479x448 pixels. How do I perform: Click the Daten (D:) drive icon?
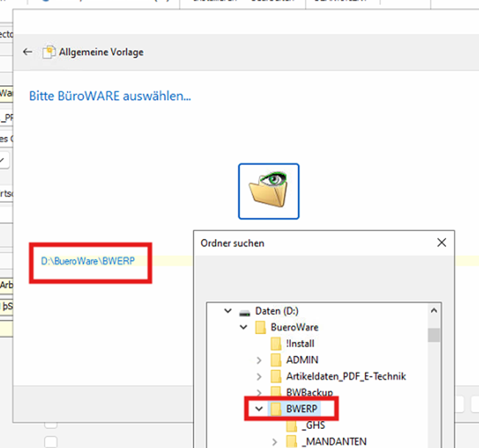pos(245,313)
